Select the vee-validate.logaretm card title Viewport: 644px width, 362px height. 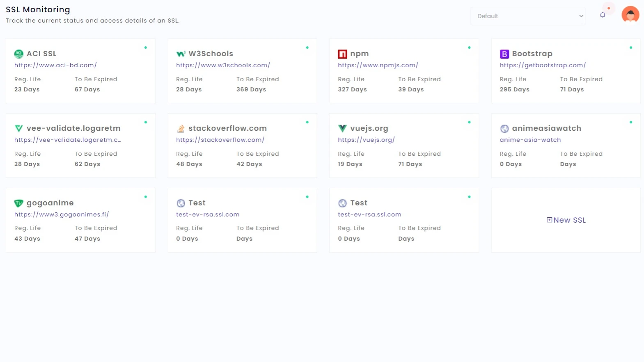(73, 128)
